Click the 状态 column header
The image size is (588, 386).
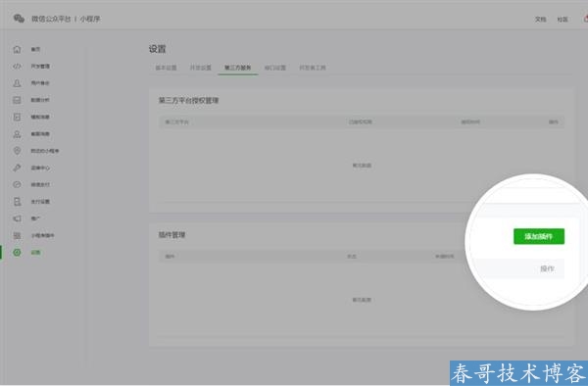(x=352, y=257)
